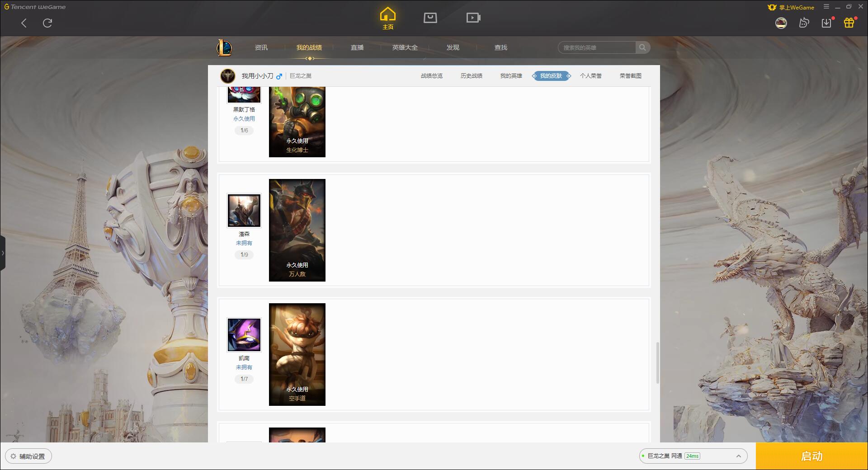The height and width of the screenshot is (470, 868).
Task: Go back with the back arrow
Action: 24,23
